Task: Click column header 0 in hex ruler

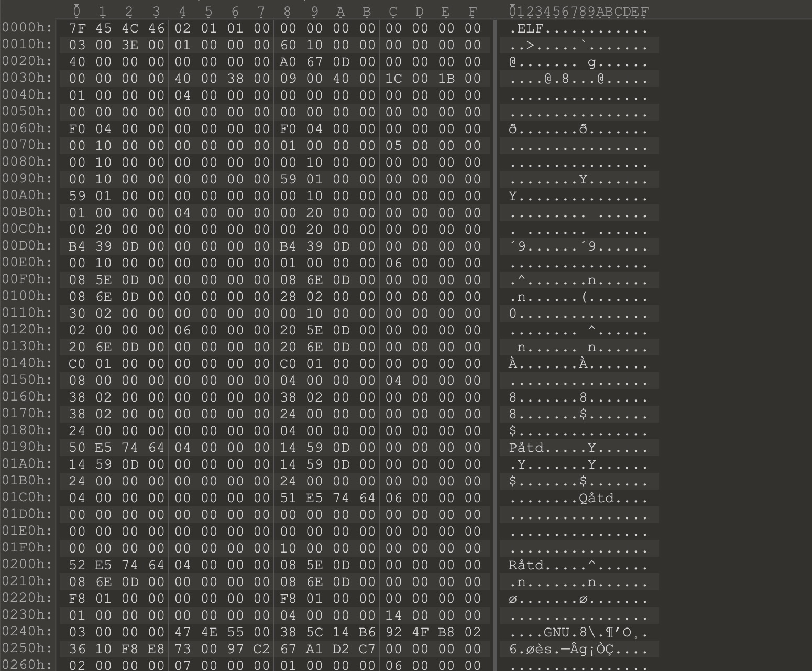Action: tap(77, 12)
